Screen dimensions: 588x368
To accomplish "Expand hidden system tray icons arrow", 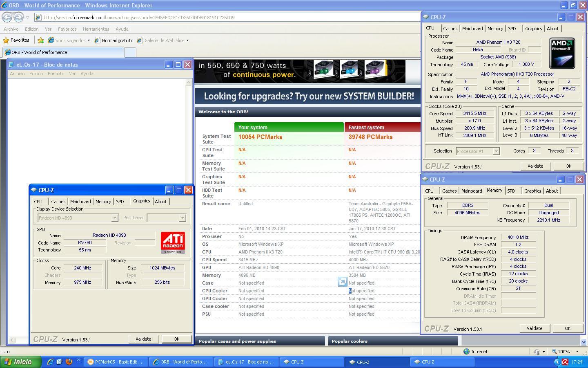I will (x=557, y=362).
